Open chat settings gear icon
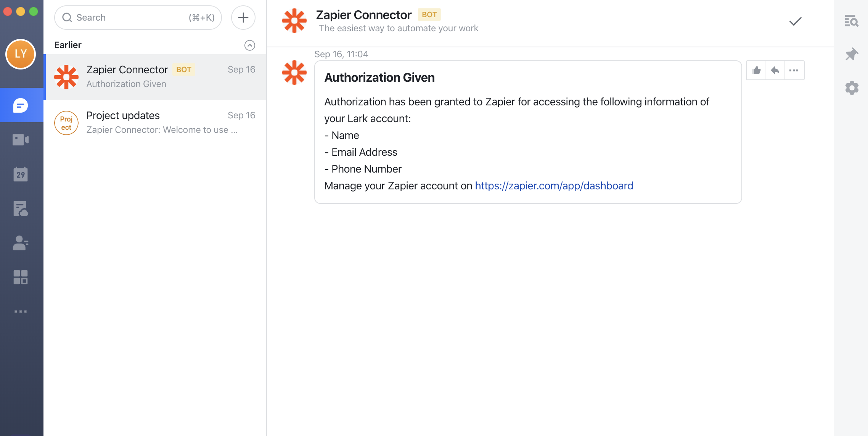Viewport: 868px width, 436px height. [851, 88]
